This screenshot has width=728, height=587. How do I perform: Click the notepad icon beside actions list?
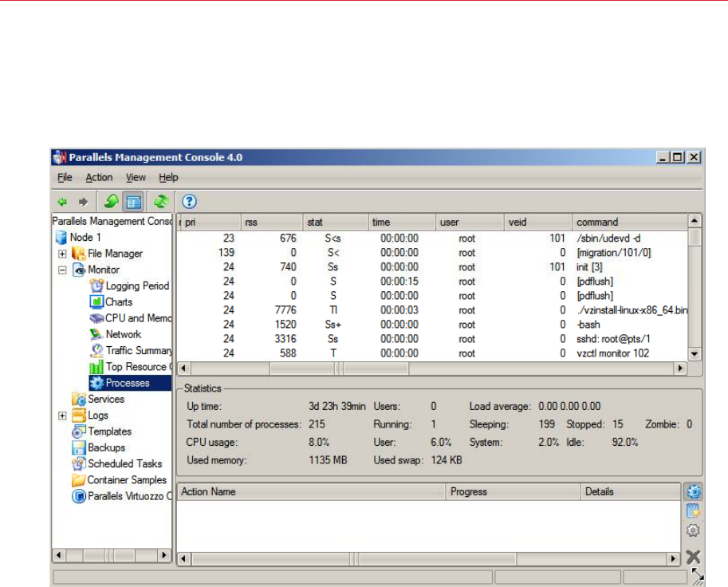click(x=694, y=511)
